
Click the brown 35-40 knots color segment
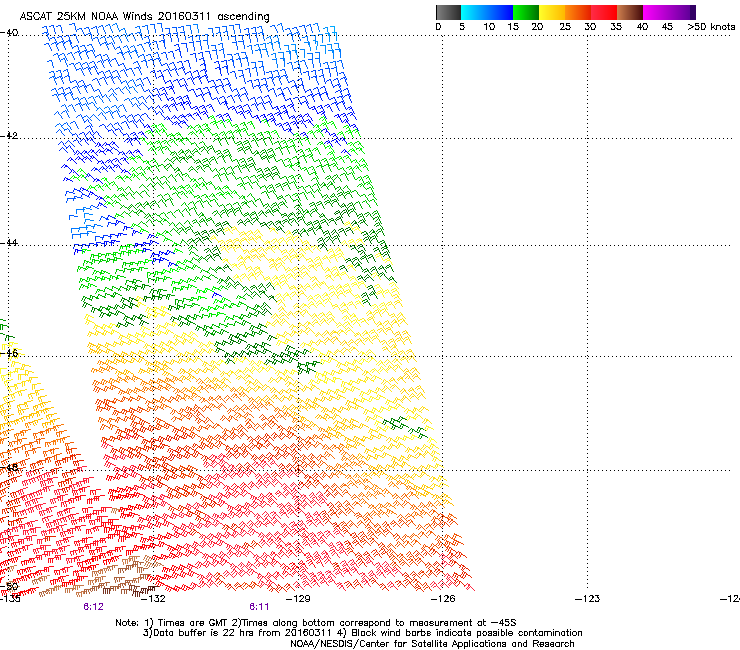[630, 12]
